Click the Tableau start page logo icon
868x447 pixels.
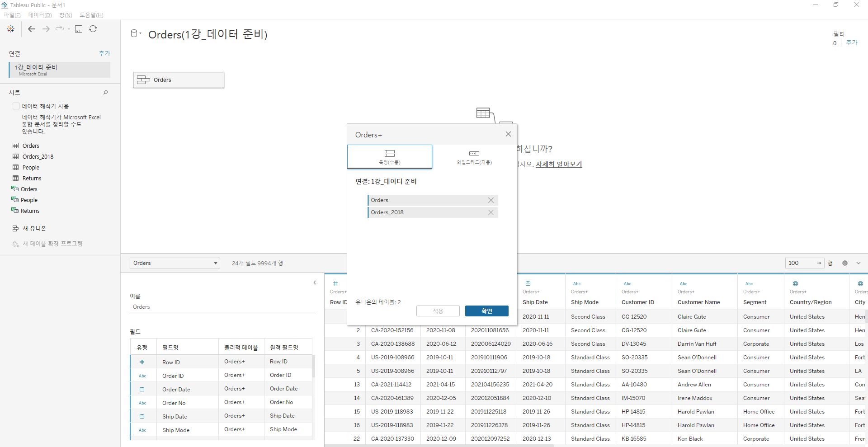point(11,29)
